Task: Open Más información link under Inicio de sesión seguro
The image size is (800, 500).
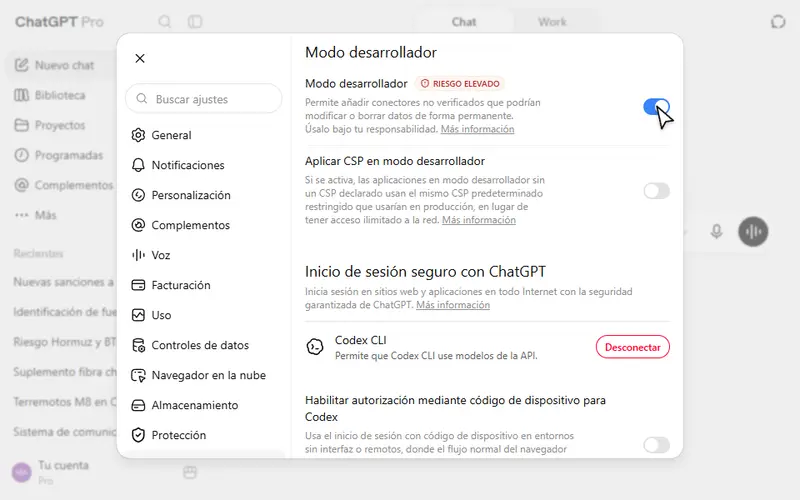Action: (x=453, y=305)
